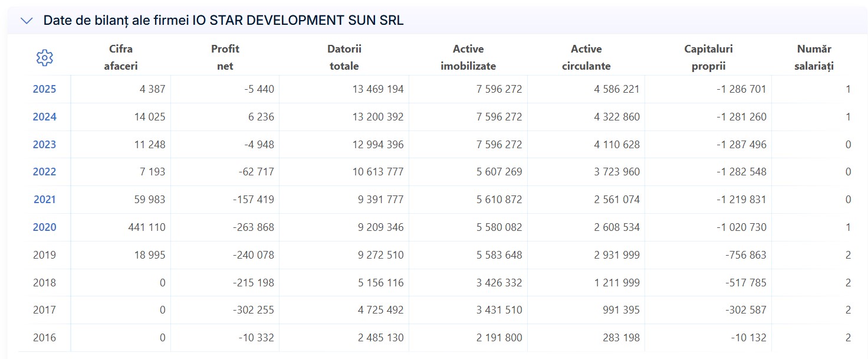The height and width of the screenshot is (359, 868).
Task: Click total debts value 12 994 396
Action: tap(378, 145)
